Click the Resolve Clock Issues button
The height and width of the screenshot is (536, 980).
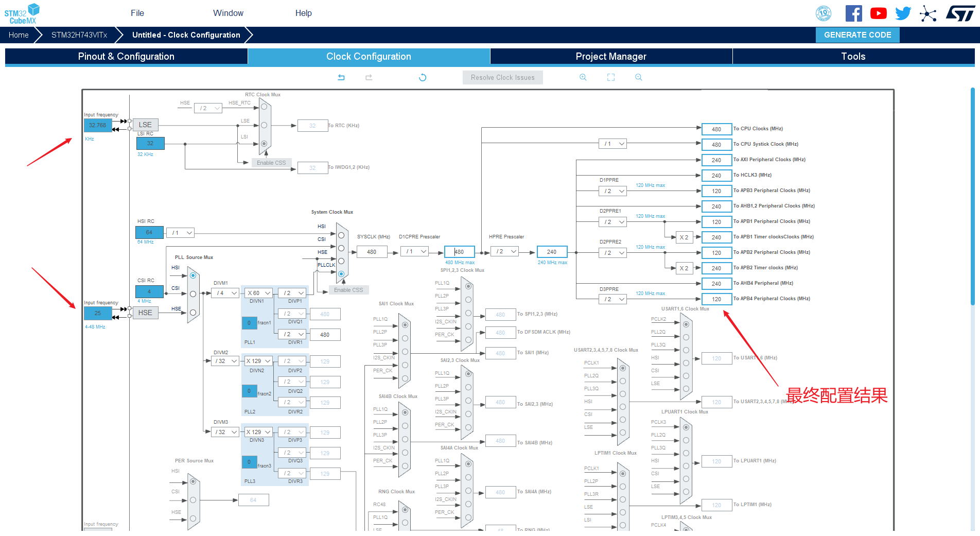[x=503, y=78]
